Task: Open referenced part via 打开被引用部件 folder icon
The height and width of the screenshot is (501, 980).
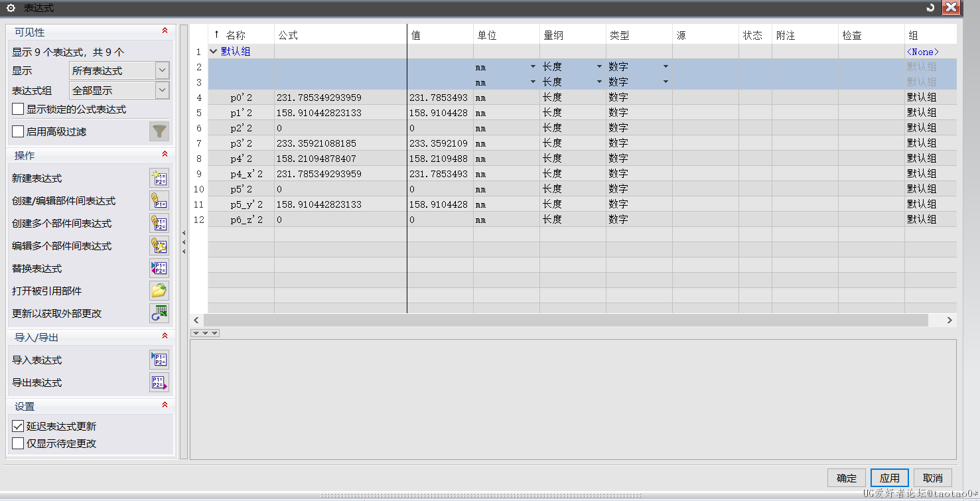Action: 159,291
